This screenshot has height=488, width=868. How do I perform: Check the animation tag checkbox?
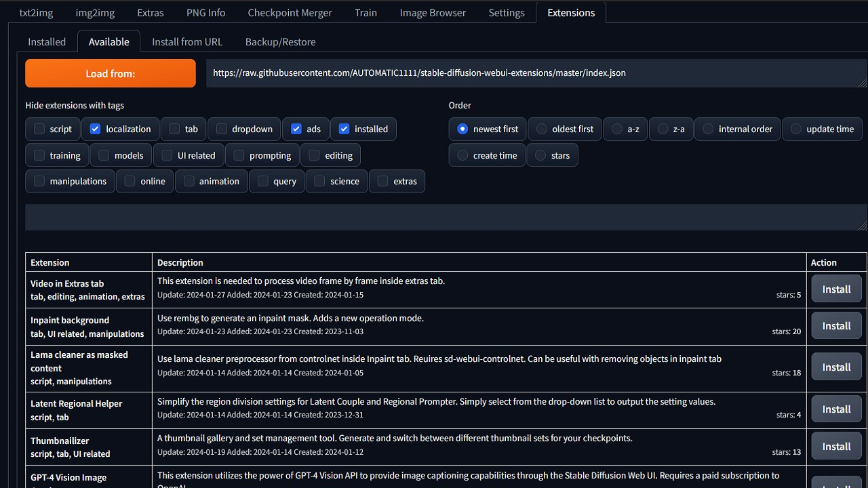pos(189,181)
